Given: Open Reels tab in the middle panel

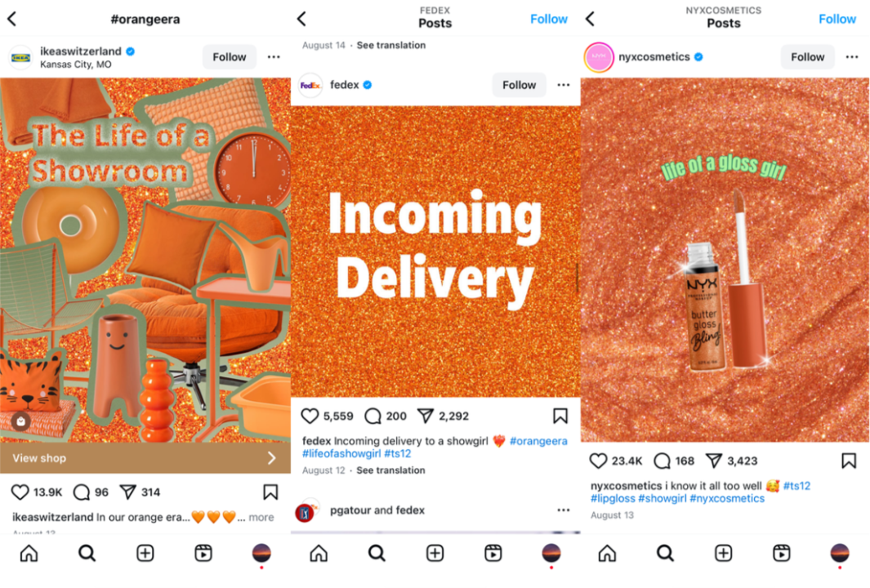Looking at the screenshot, I should pos(493,553).
